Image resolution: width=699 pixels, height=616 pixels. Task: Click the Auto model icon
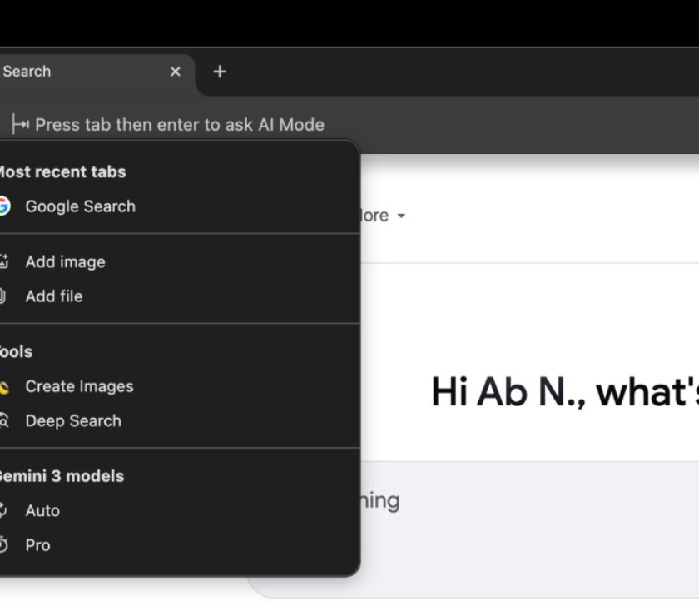(x=3, y=511)
